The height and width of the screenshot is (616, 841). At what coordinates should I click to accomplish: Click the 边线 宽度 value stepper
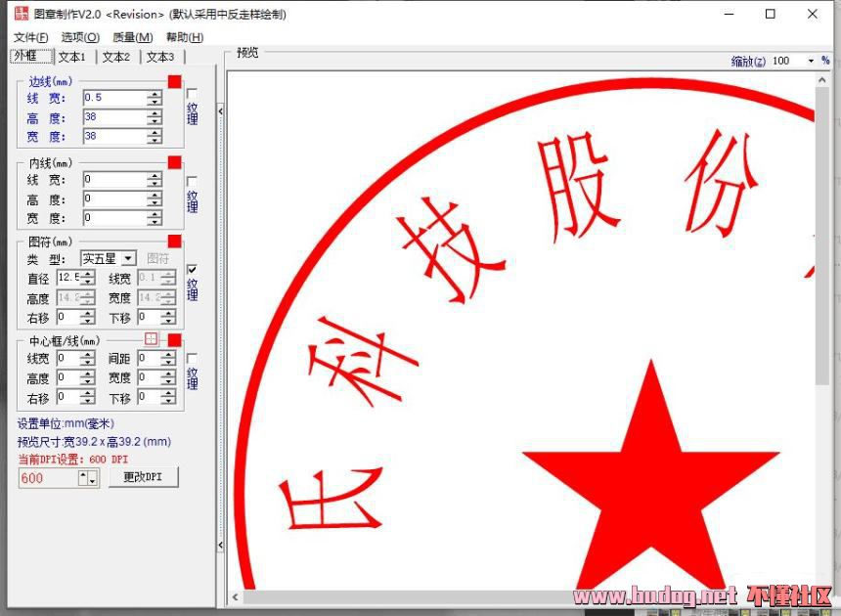click(x=155, y=136)
